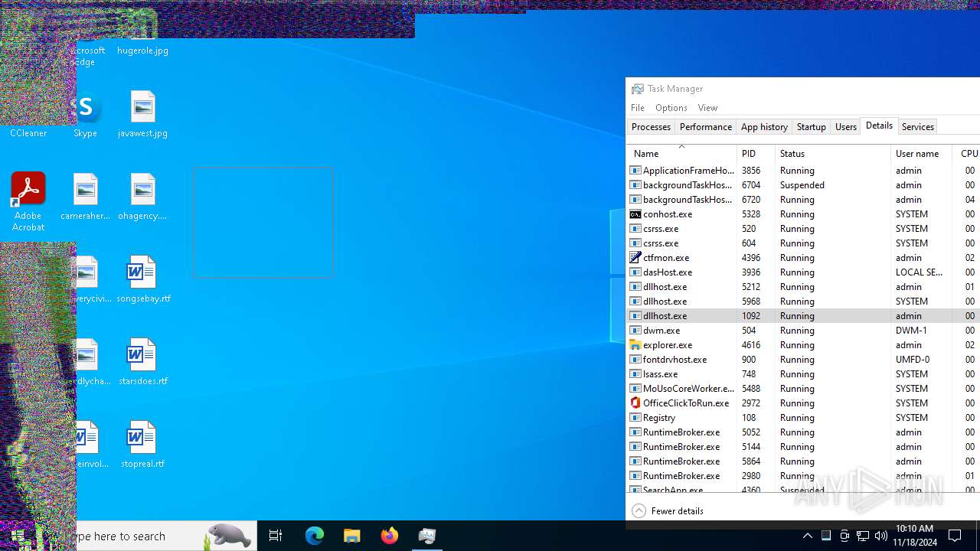Switch to the Users tab
Image resolution: width=980 pixels, height=551 pixels.
tap(846, 127)
